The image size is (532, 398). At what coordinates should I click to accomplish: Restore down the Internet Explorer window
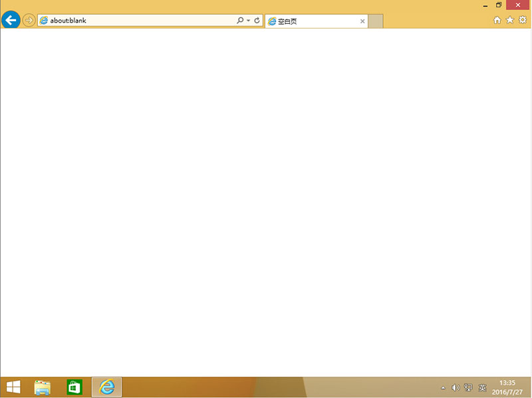[x=499, y=5]
